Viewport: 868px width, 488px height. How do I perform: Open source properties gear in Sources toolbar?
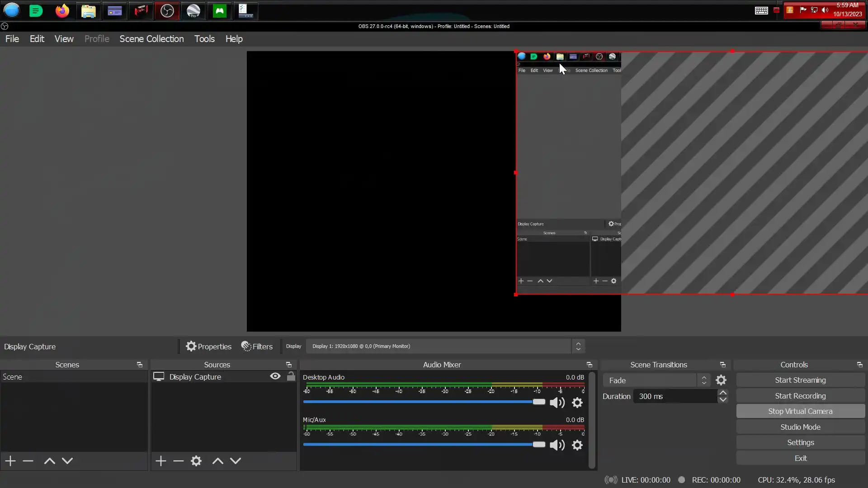[x=196, y=461]
